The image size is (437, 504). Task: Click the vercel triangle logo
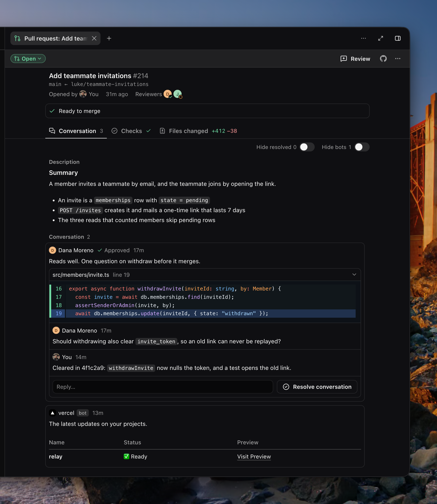[x=53, y=413]
